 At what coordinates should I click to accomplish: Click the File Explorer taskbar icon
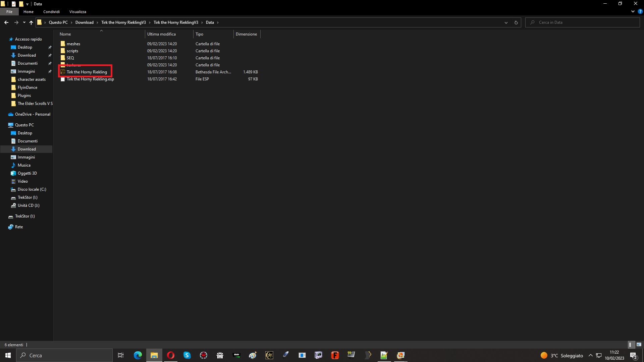pyautogui.click(x=154, y=355)
